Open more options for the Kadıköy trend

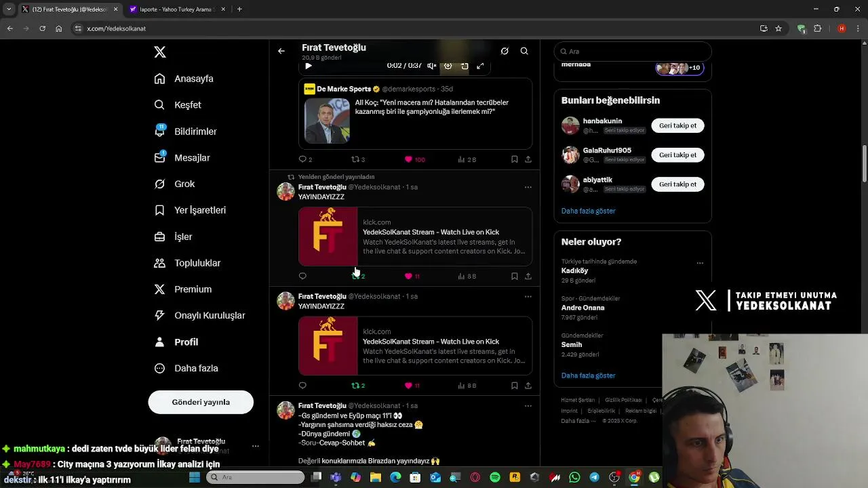pos(700,263)
